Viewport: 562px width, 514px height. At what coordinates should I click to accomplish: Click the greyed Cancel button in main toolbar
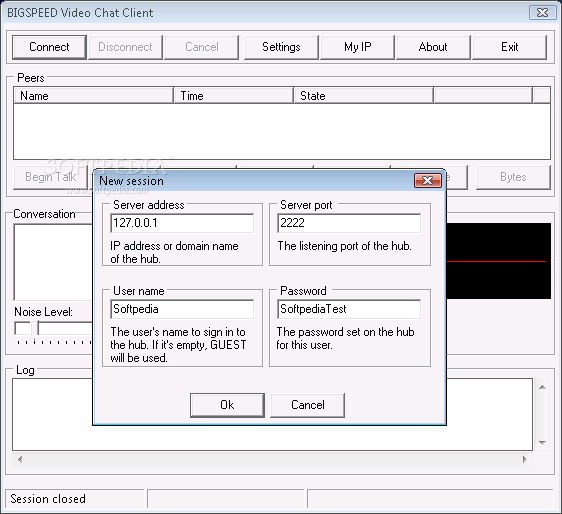coord(201,47)
